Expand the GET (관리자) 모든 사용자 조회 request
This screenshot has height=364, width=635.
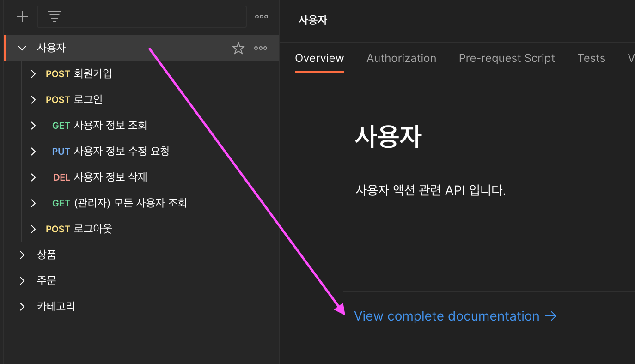point(33,203)
